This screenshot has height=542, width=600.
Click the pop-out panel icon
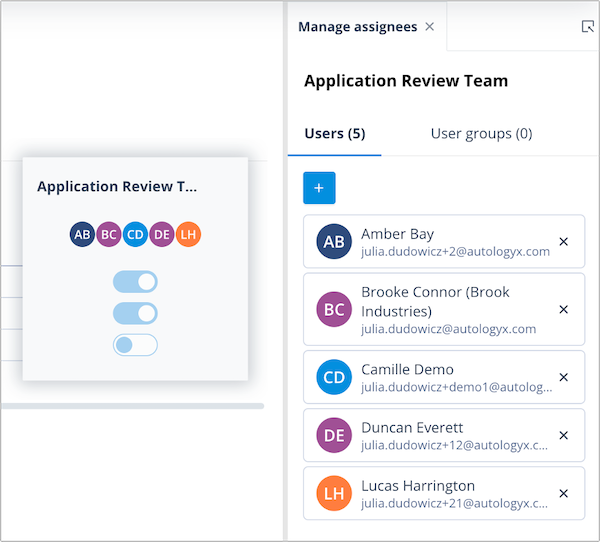587,26
